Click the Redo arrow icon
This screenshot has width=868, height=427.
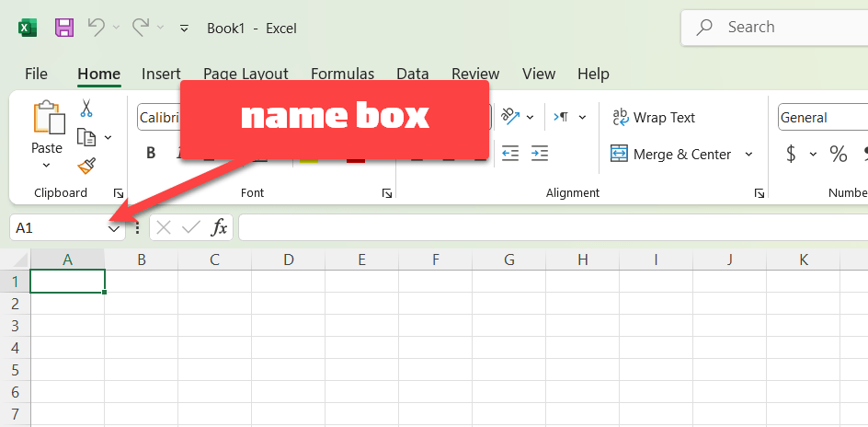(x=140, y=27)
